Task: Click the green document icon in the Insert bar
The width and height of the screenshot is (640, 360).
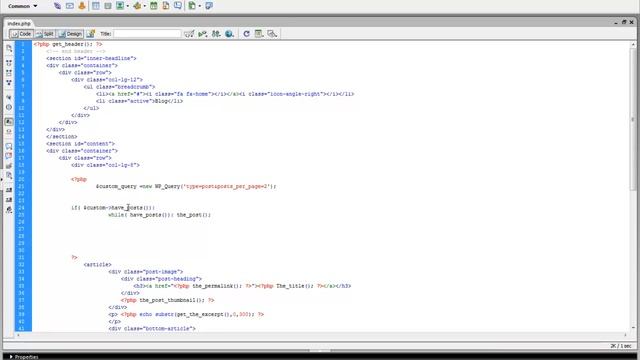Action: [x=192, y=6]
